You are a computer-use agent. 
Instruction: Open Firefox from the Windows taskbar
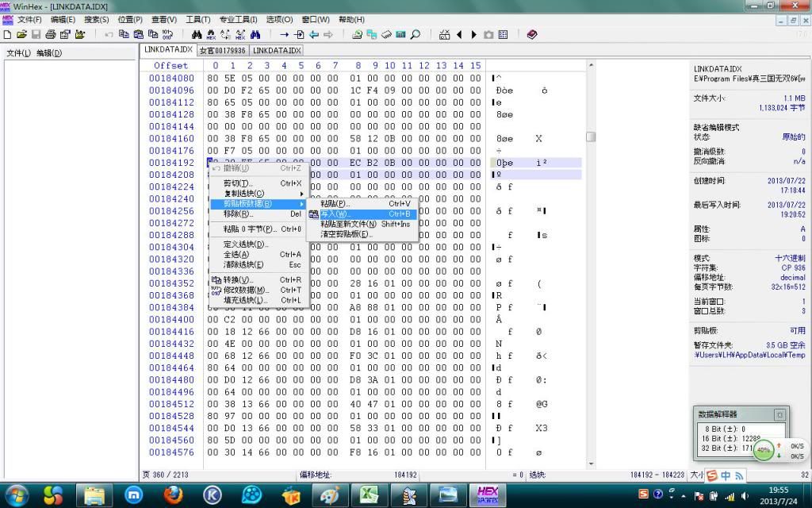tap(174, 495)
